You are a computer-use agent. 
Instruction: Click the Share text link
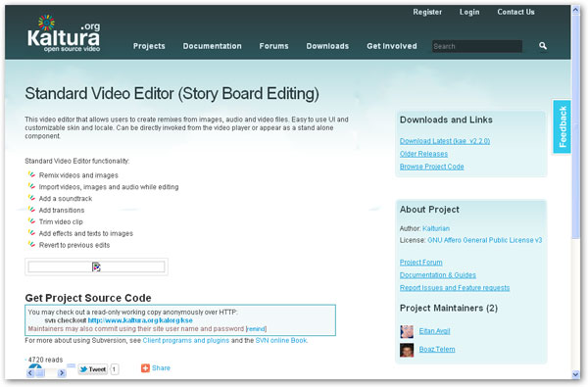(x=161, y=367)
